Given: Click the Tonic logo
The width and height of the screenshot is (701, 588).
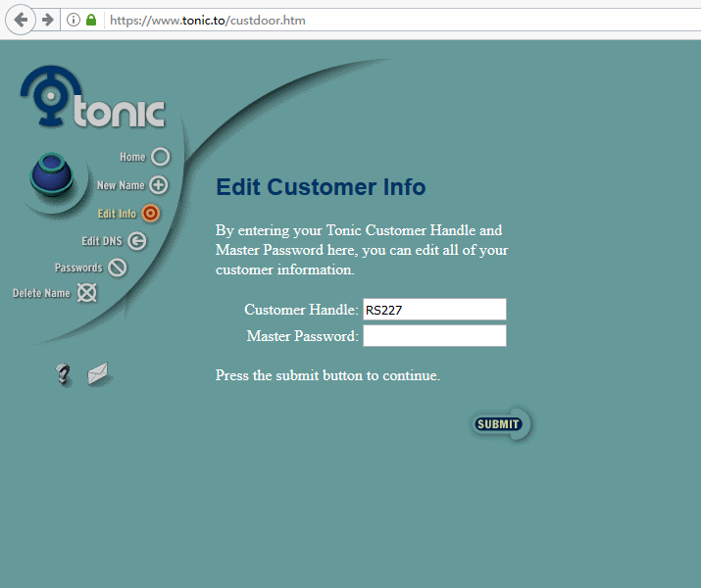Looking at the screenshot, I should click(93, 97).
